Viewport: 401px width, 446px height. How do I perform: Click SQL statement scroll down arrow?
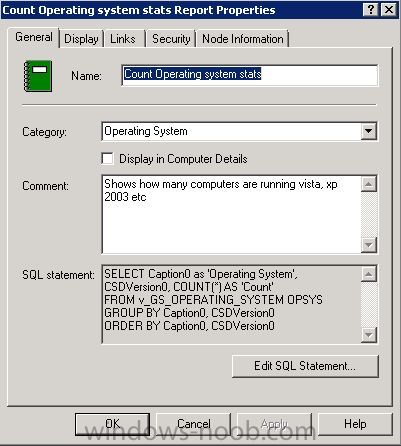(369, 334)
